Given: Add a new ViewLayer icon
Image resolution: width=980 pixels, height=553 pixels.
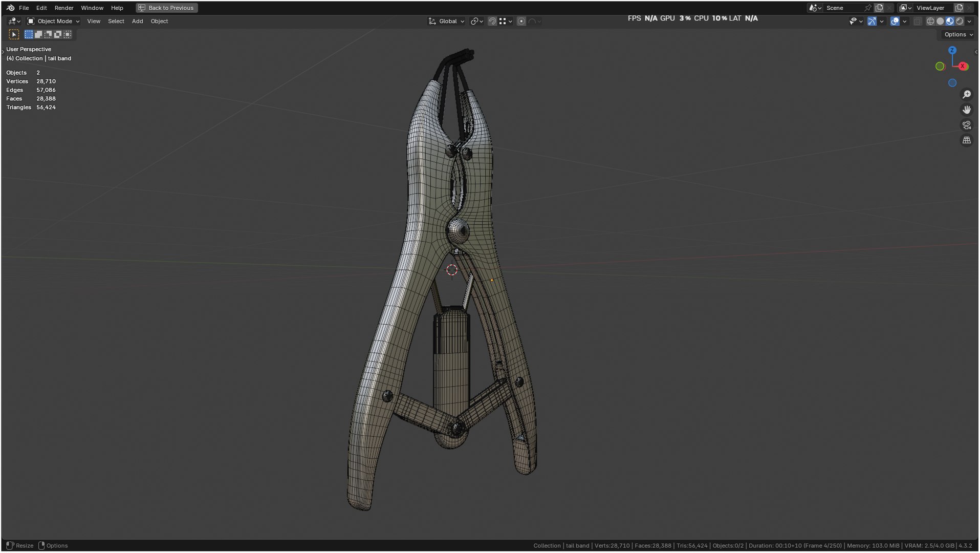Looking at the screenshot, I should [x=959, y=8].
